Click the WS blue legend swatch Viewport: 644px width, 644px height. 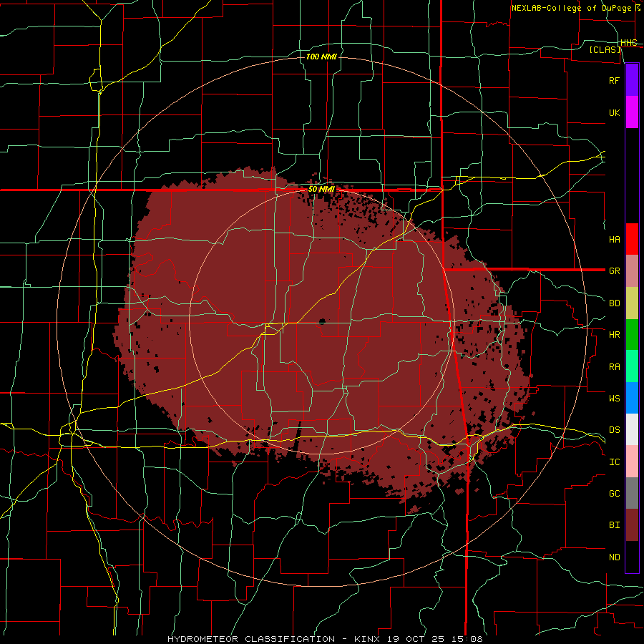[x=632, y=398]
